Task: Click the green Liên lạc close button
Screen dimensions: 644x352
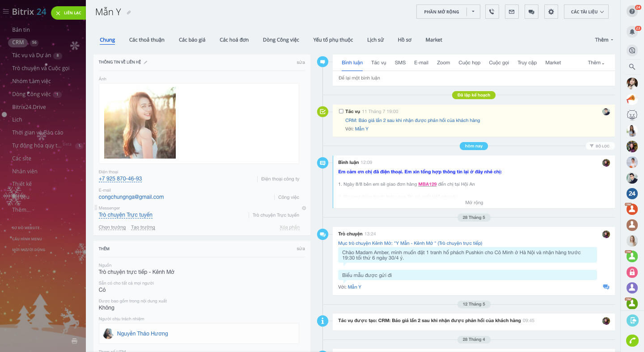Action: 68,13
